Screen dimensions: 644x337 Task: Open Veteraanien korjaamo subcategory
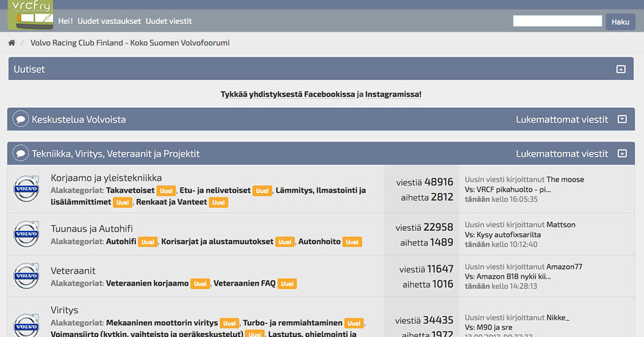tap(147, 283)
